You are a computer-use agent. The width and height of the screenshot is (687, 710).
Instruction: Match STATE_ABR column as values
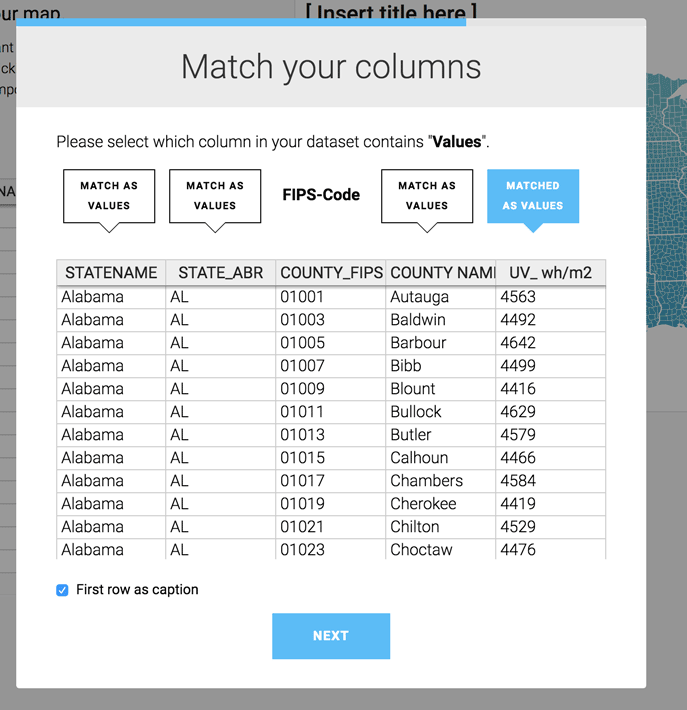tap(215, 196)
